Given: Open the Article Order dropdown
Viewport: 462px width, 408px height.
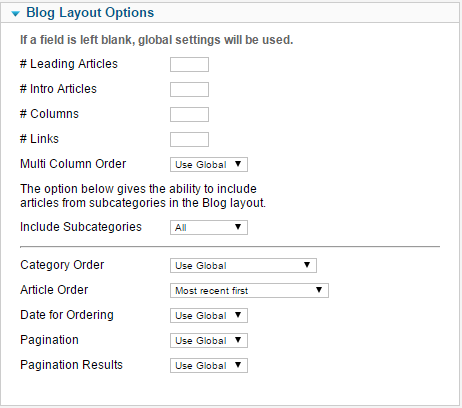Looking at the screenshot, I should (x=249, y=290).
